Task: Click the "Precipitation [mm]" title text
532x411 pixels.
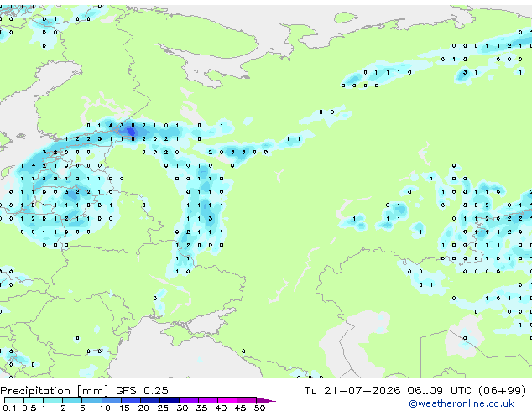Action: click(55, 391)
